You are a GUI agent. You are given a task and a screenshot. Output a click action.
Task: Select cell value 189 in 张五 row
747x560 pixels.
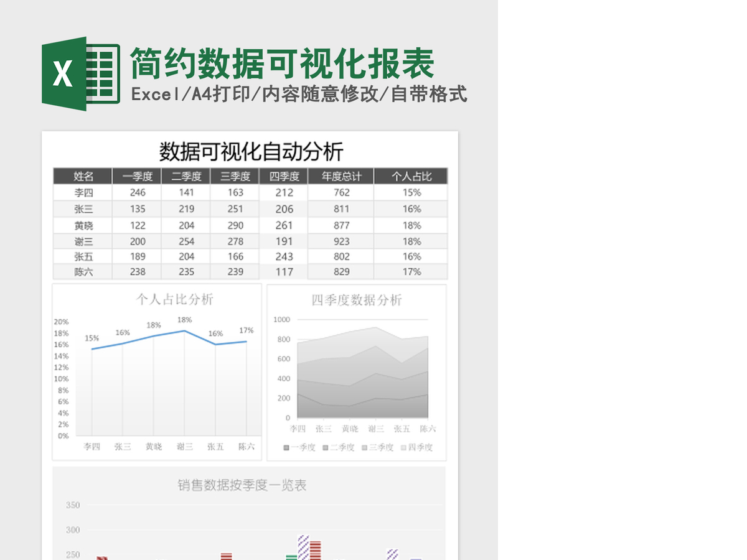(x=138, y=256)
